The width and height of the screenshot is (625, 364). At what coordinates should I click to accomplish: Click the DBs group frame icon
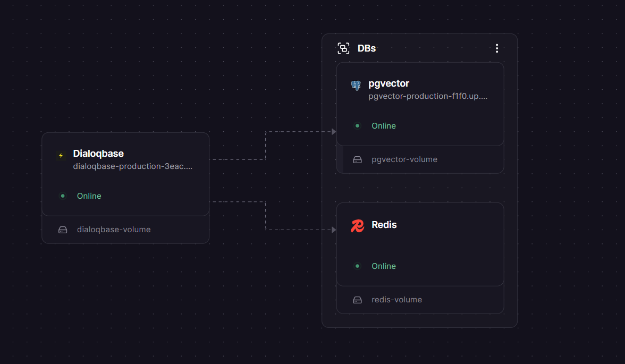(343, 48)
